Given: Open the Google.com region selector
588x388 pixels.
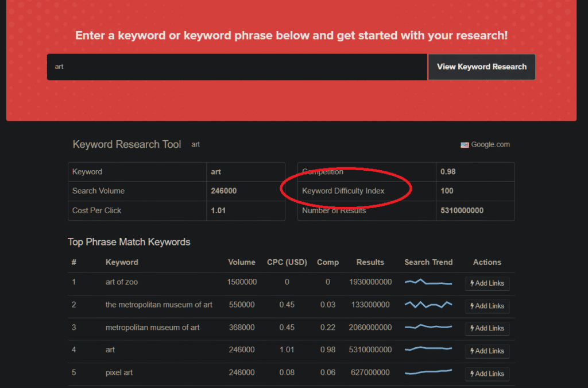Looking at the screenshot, I should click(x=485, y=144).
